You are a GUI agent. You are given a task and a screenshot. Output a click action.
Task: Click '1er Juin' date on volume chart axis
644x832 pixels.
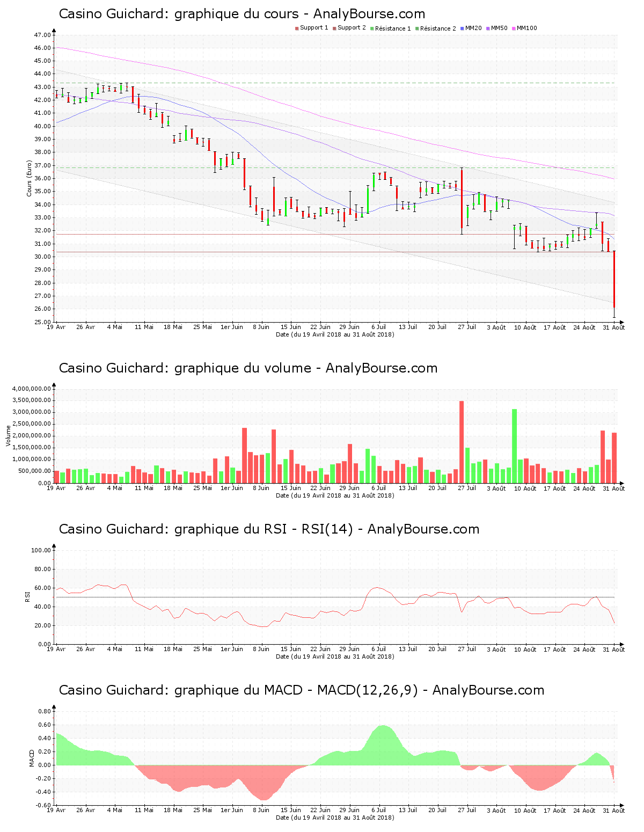tap(232, 488)
